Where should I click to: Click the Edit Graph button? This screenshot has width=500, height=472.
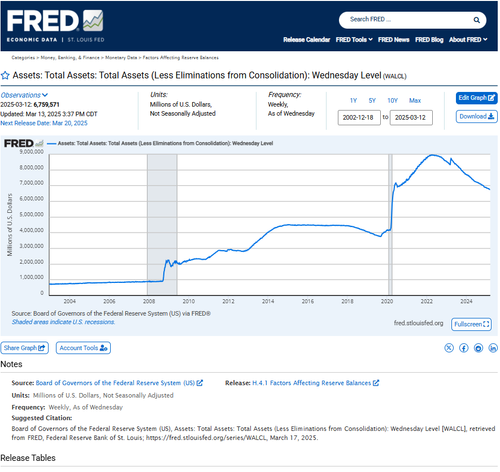[x=476, y=98]
